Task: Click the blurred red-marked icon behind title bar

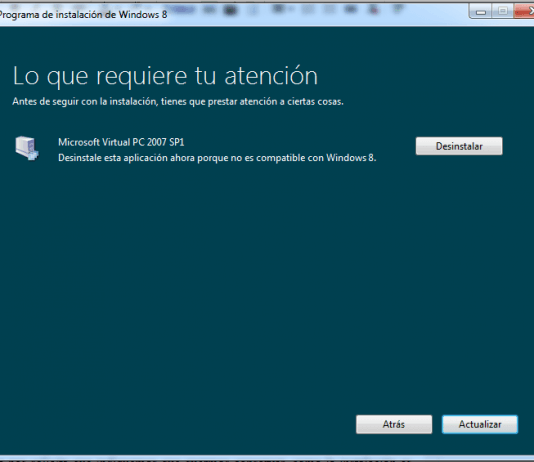Action: (x=374, y=10)
